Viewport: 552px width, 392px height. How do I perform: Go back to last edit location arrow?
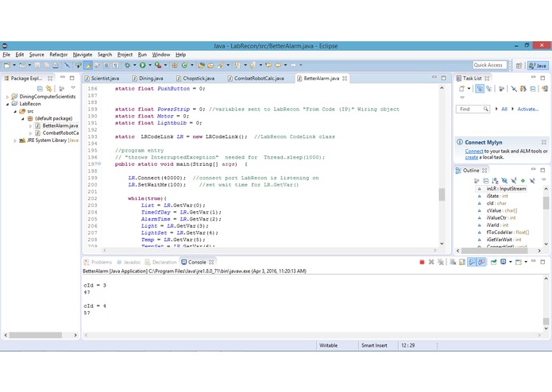(x=268, y=65)
